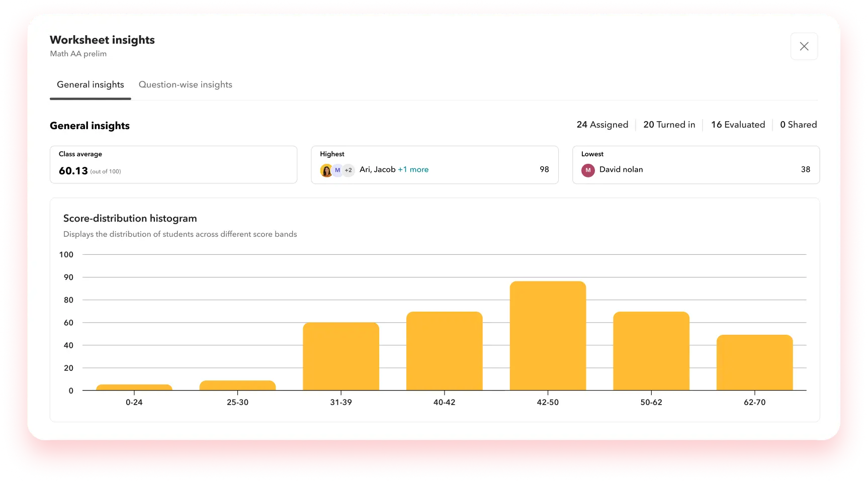Click the 24 Assigned stat
The image size is (868, 481).
coord(602,125)
